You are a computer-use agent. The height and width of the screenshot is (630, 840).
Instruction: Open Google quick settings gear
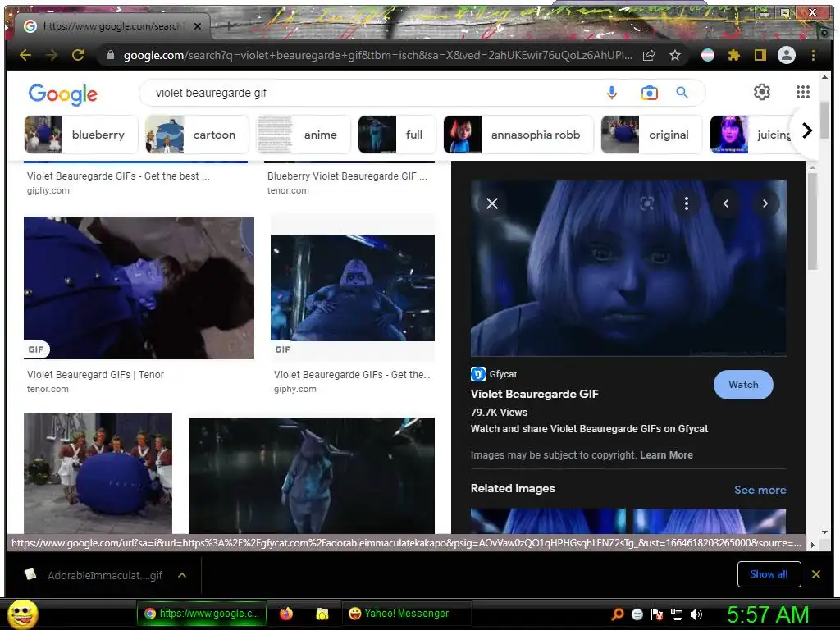[762, 92]
